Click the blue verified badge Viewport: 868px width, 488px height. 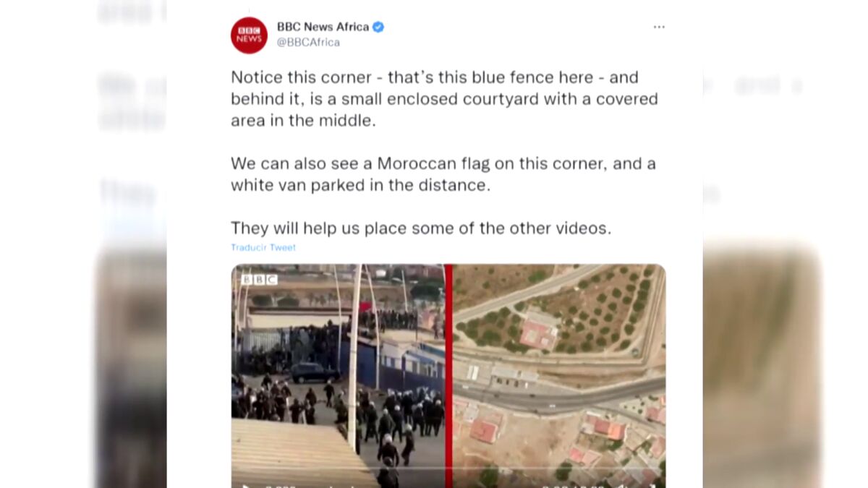[x=378, y=27]
